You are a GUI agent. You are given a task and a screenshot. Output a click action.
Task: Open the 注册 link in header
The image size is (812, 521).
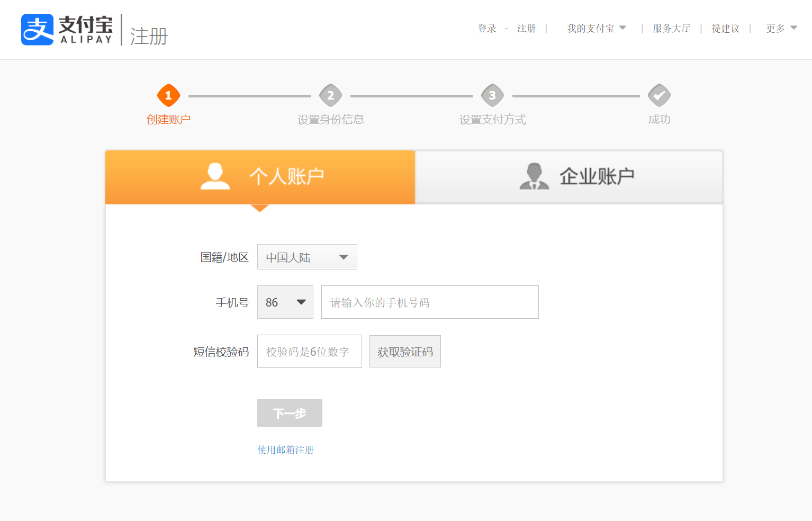point(527,29)
